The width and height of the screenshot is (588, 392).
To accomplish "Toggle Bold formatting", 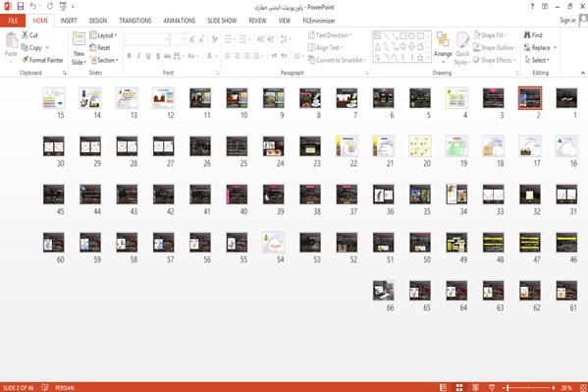I will (x=129, y=56).
